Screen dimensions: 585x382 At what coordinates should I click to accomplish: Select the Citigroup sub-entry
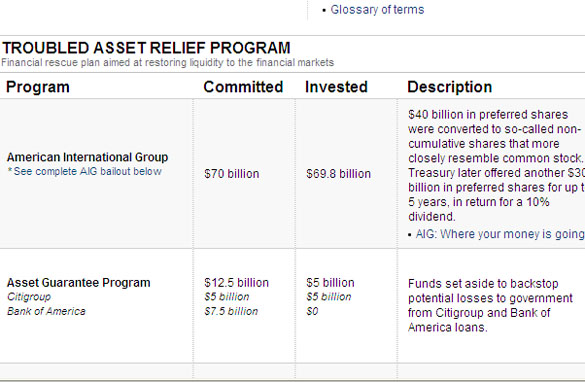click(x=29, y=297)
